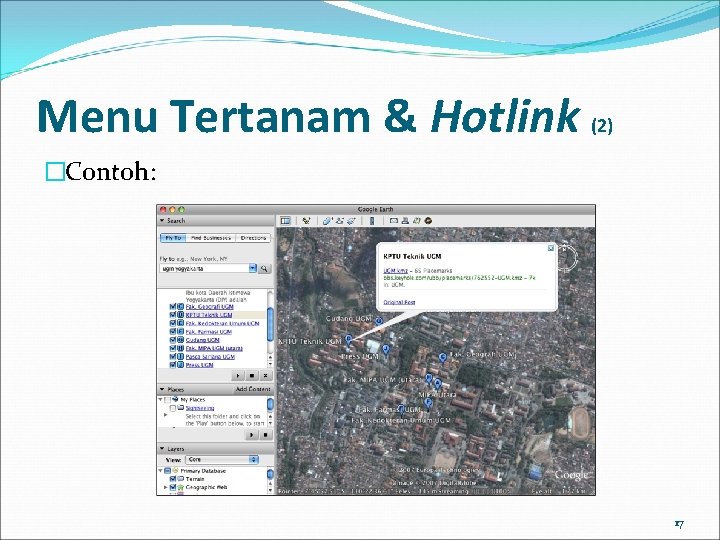The width and height of the screenshot is (720, 540).
Task: Click placemark icon beside Fak. Geografi UGM
Action: click(180, 307)
